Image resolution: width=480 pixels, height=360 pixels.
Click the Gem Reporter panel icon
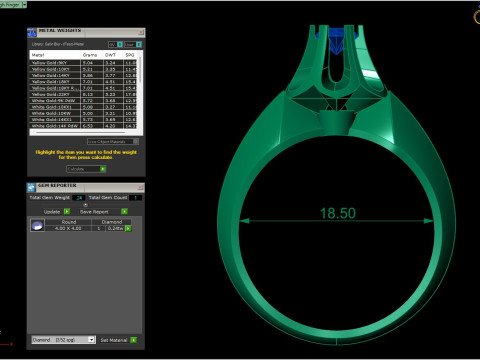coord(32,188)
